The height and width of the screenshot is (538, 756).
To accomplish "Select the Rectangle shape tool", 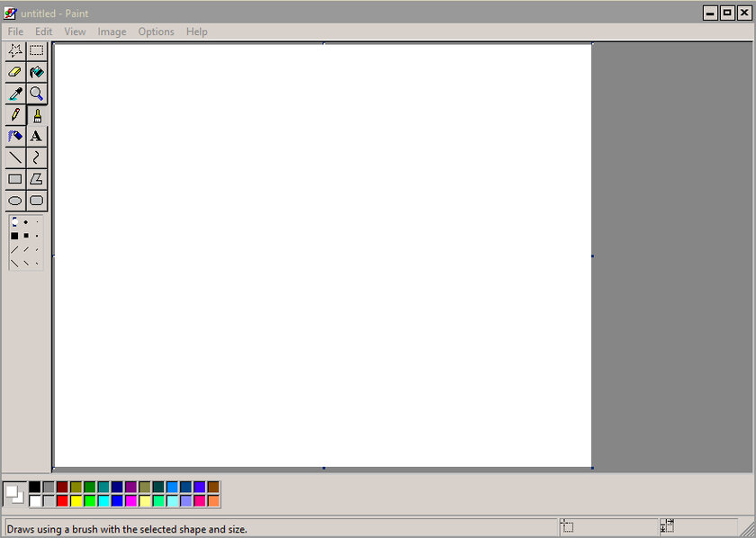I will (x=15, y=179).
